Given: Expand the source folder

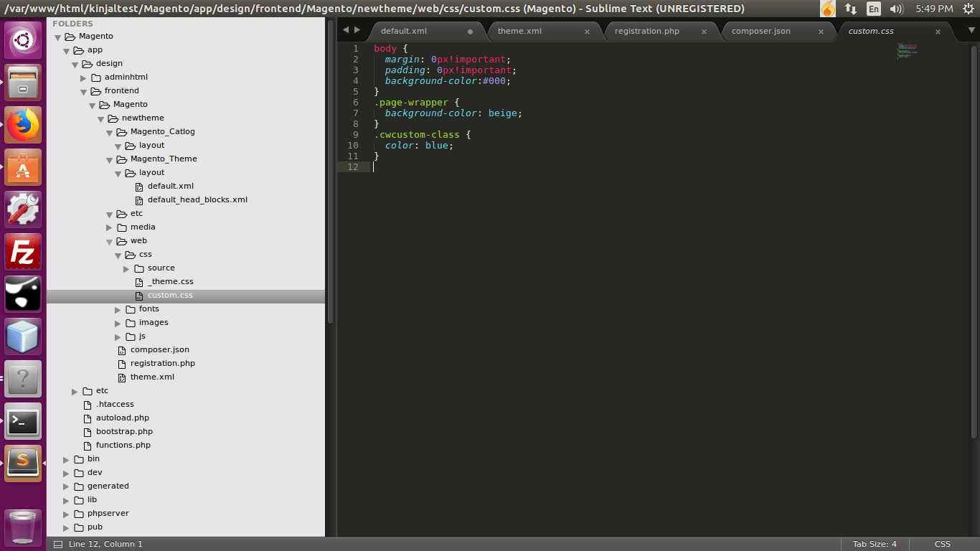Looking at the screenshot, I should (127, 268).
